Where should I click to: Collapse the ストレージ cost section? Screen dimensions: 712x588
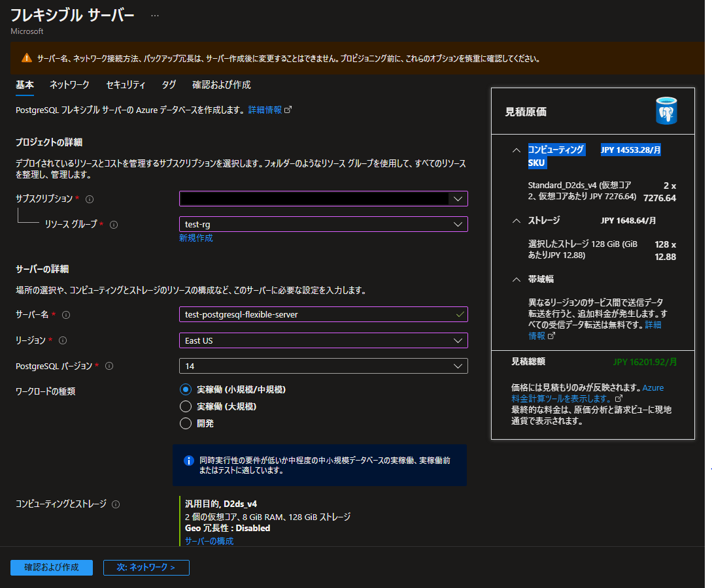click(x=517, y=221)
